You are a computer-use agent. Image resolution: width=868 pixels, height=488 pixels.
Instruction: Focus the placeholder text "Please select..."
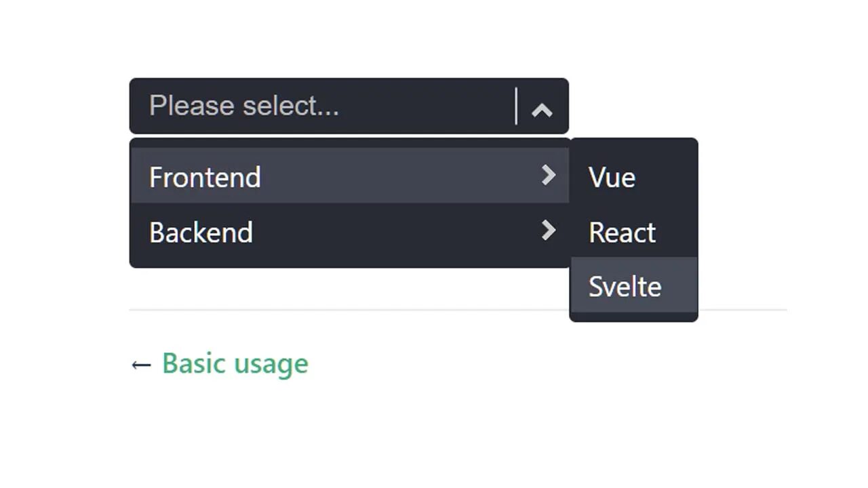(244, 106)
